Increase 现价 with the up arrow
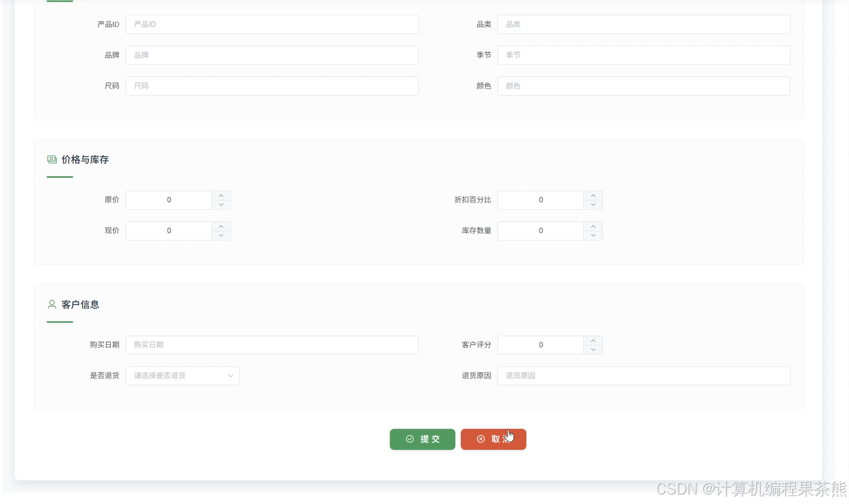849x504 pixels. tap(221, 226)
